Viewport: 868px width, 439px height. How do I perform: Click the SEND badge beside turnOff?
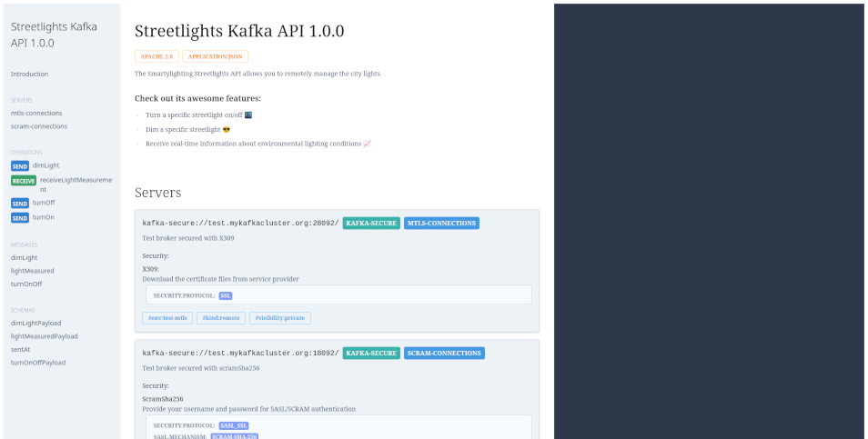20,204
